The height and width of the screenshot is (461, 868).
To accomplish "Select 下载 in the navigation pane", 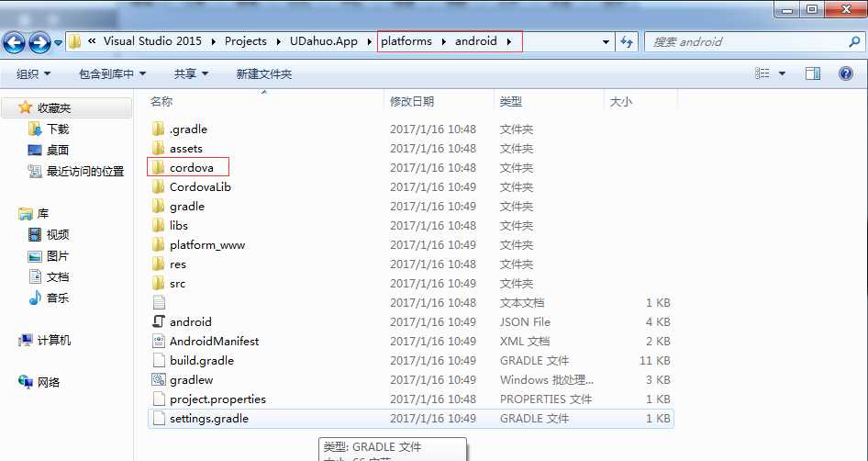I will pyautogui.click(x=58, y=129).
